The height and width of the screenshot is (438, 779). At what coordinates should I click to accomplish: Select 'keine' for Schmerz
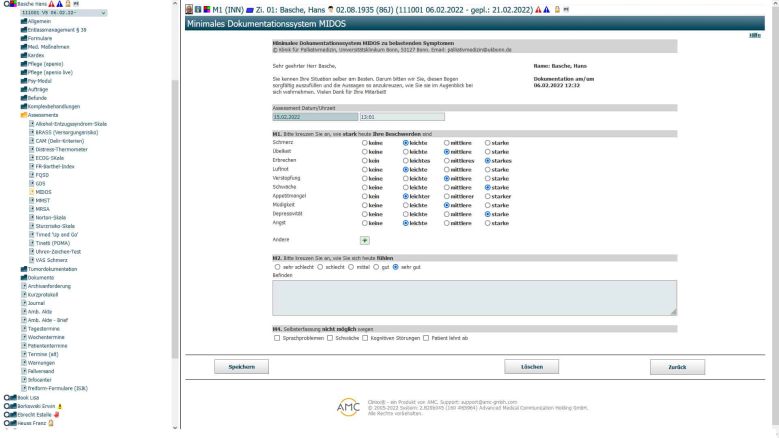tap(366, 143)
